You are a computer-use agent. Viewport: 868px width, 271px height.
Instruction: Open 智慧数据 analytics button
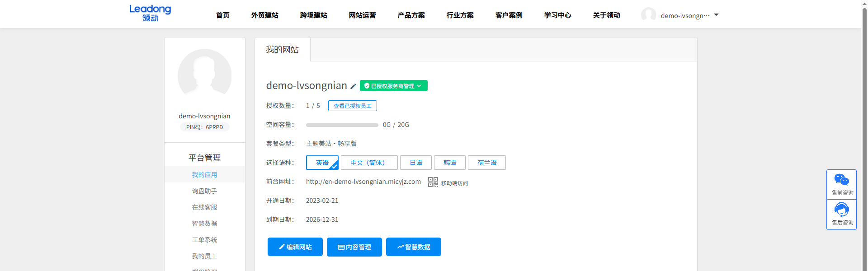[x=413, y=247]
